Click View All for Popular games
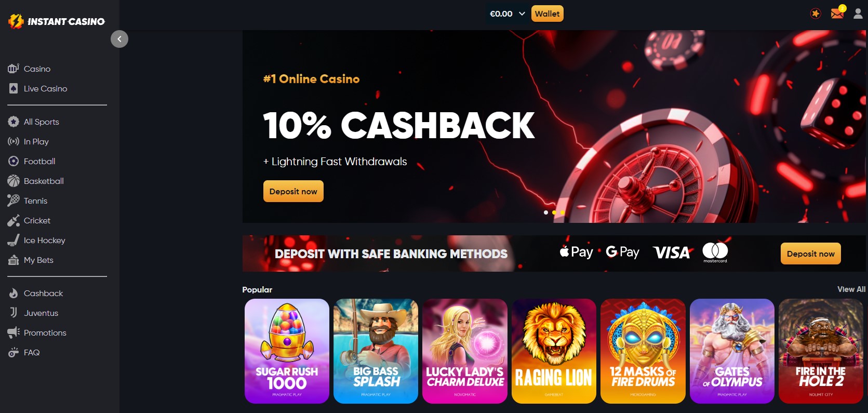868x413 pixels. [x=851, y=289]
